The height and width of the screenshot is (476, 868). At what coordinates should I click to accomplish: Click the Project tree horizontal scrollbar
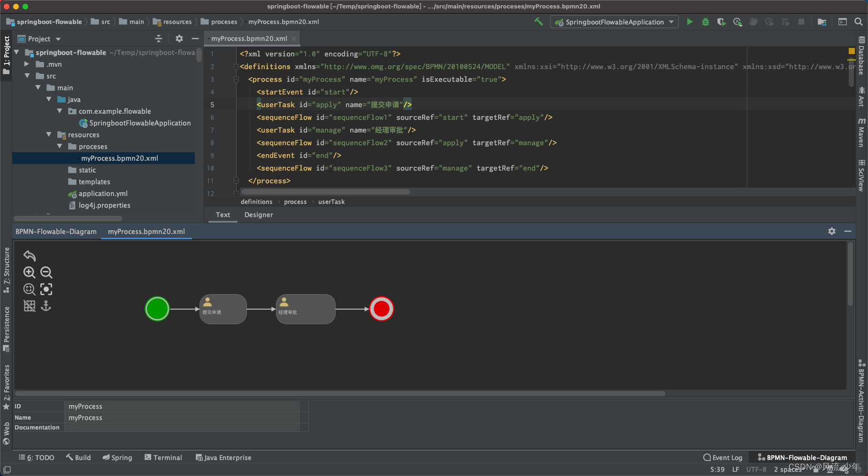68,218
